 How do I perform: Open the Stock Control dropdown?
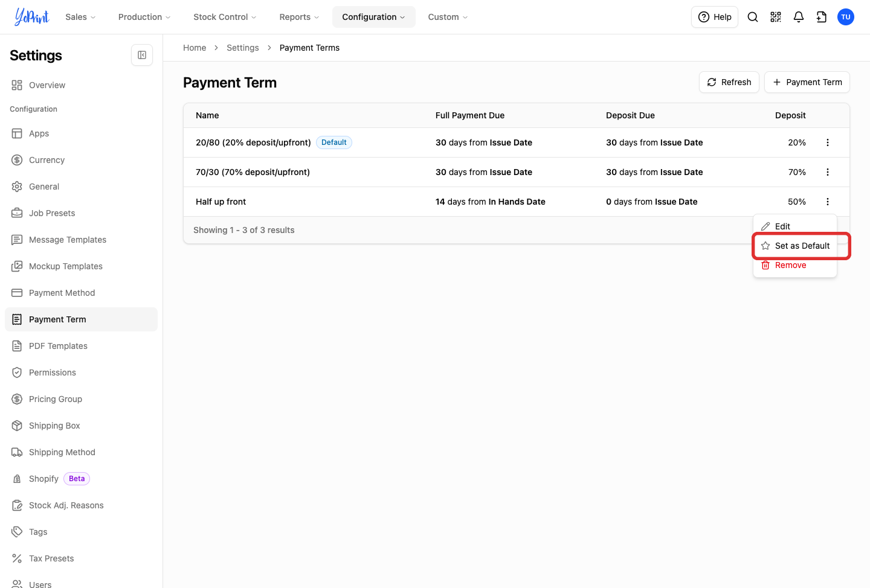[225, 17]
